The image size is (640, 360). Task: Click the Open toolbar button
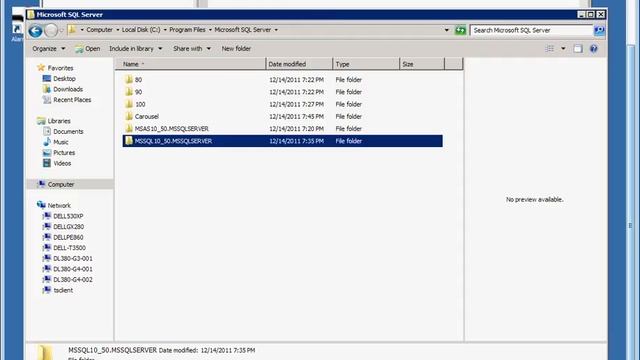(88, 49)
